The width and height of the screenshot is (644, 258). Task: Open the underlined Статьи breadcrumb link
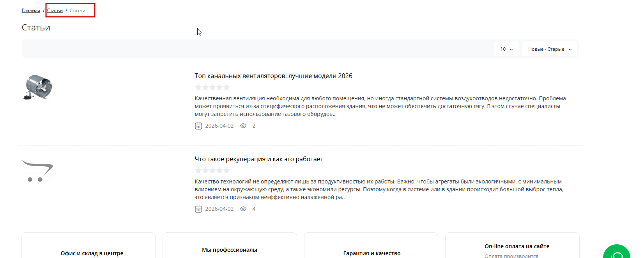click(x=55, y=11)
